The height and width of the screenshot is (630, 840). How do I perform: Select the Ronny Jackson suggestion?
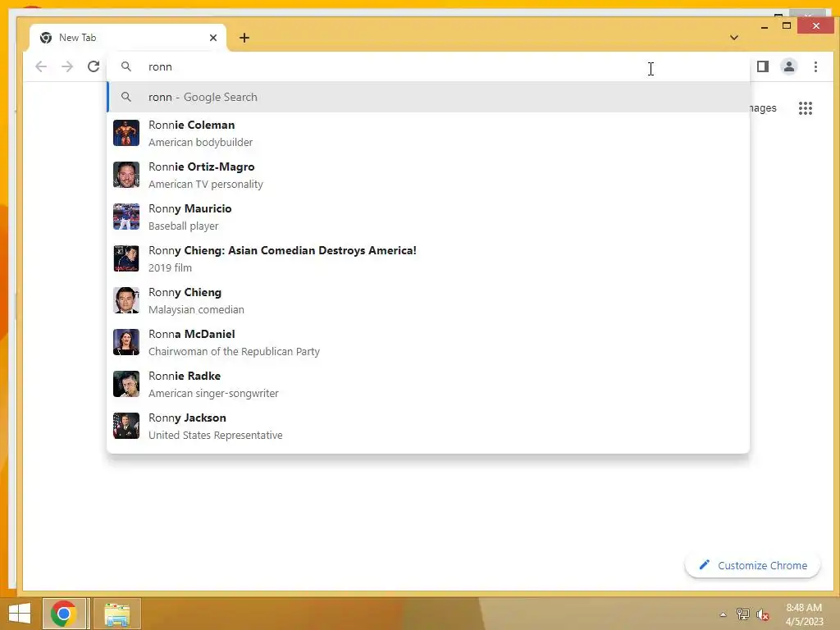428,426
